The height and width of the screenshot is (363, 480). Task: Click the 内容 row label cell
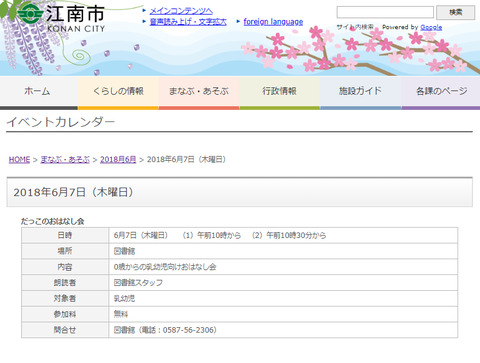[x=65, y=267]
